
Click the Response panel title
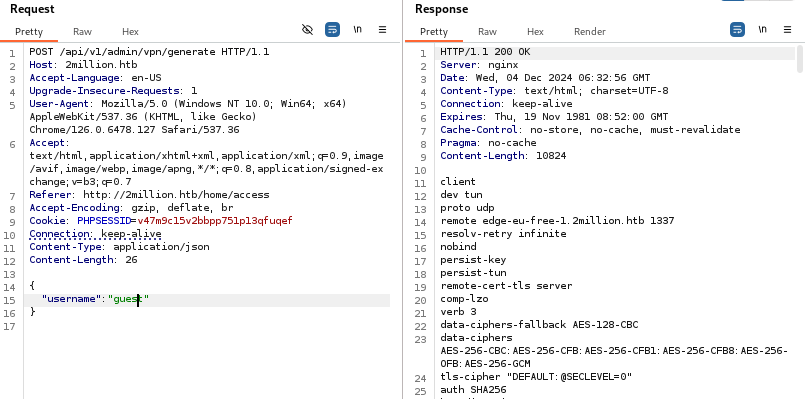[442, 9]
